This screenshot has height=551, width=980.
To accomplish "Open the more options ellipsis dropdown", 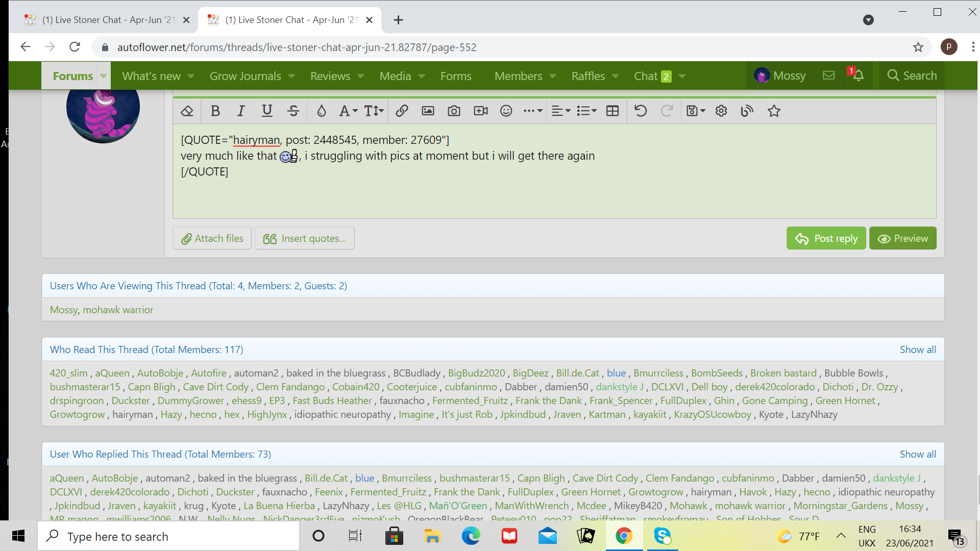I will [x=533, y=111].
